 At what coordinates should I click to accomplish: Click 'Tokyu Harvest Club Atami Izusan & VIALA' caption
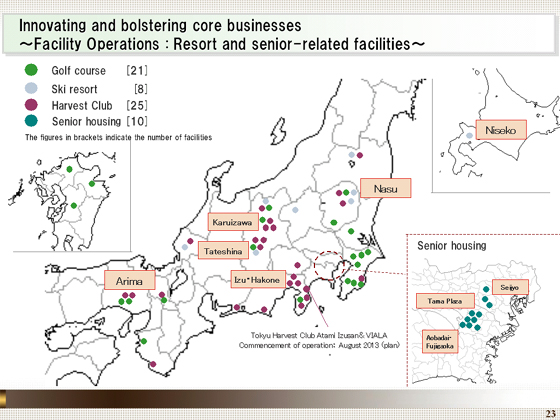coord(319,335)
